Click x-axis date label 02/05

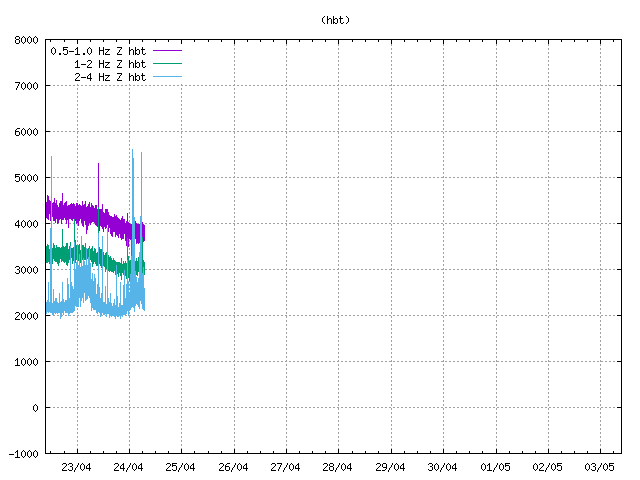point(547,467)
